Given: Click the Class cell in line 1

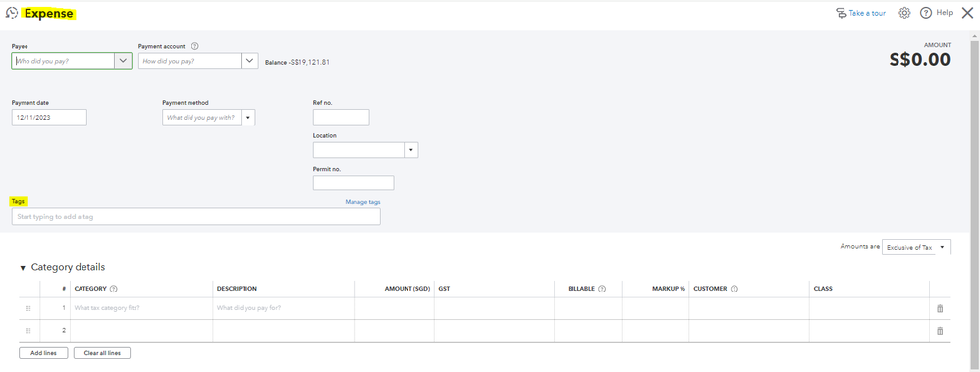Looking at the screenshot, I should coord(870,308).
